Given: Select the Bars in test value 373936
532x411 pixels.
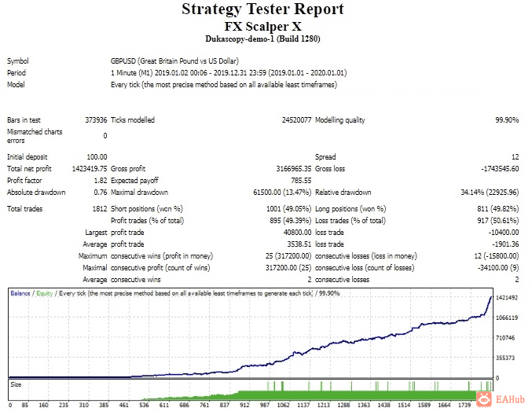Looking at the screenshot, I should click(x=96, y=120).
